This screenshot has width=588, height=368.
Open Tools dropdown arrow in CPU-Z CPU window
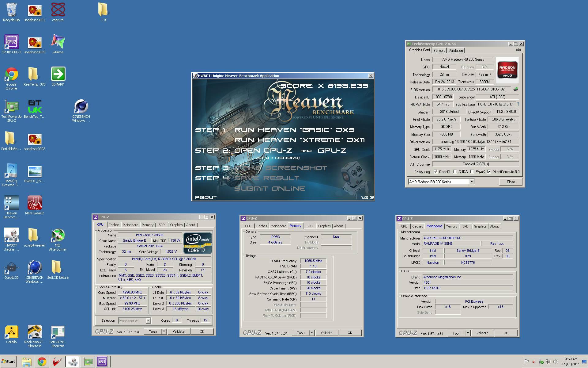click(164, 332)
